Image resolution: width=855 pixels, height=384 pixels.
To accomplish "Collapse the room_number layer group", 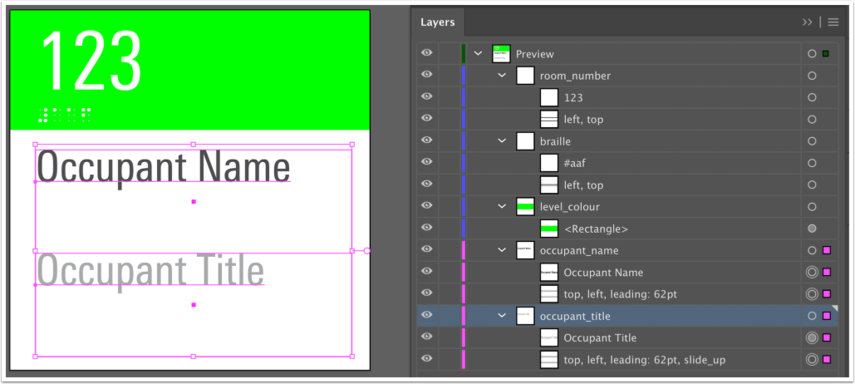I will tap(502, 75).
